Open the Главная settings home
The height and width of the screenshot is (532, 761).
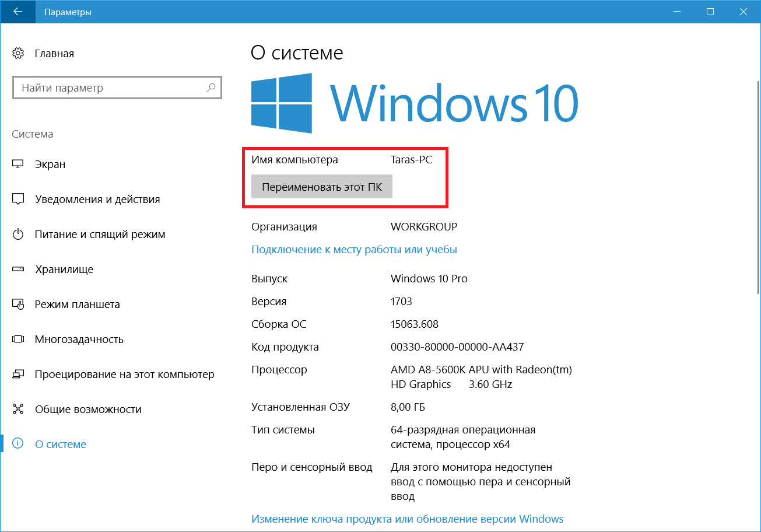pos(54,54)
